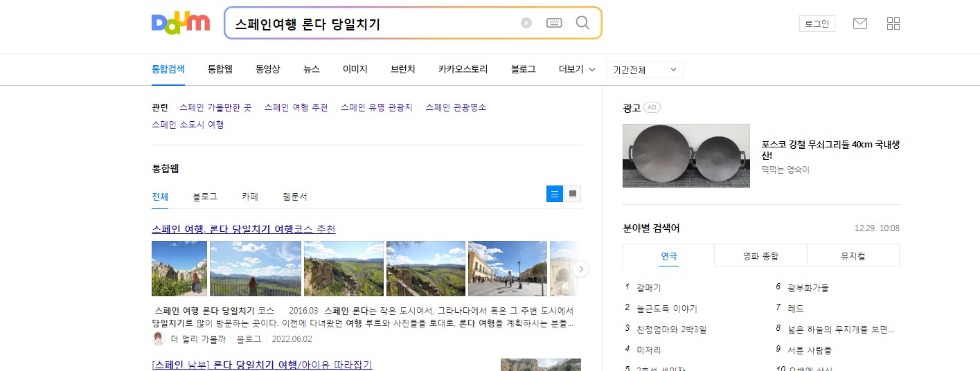This screenshot has width=980, height=371.
Task: Switch to image thumbnail view layout
Action: coord(573,194)
